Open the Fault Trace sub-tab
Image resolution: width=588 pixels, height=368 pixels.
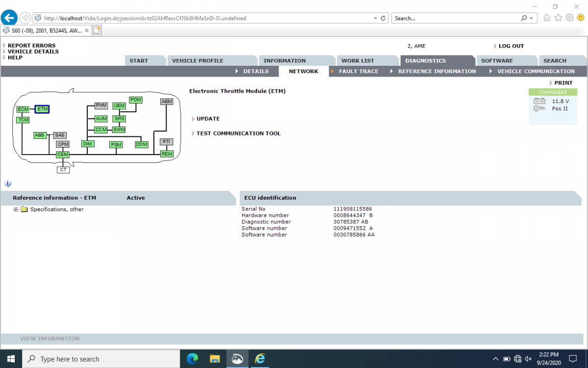(x=358, y=72)
